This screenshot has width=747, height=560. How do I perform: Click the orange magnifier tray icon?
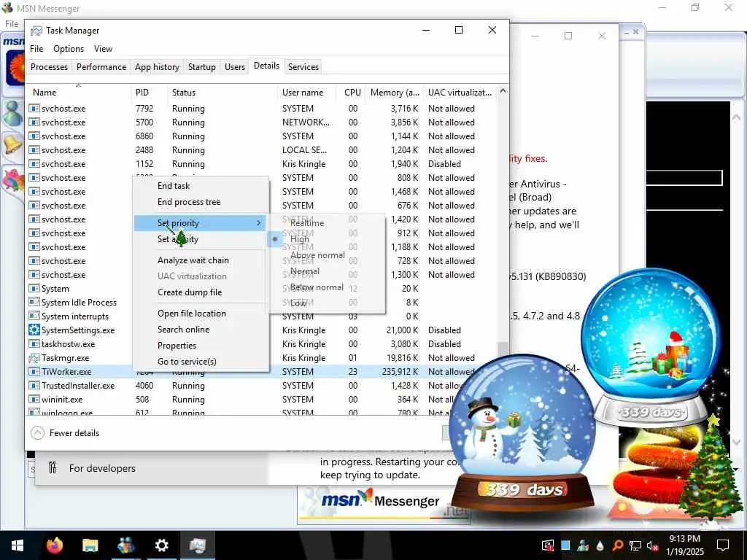[617, 545]
